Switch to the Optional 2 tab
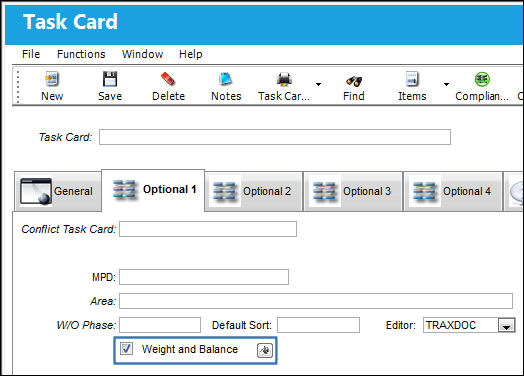The width and height of the screenshot is (524, 376). click(254, 191)
